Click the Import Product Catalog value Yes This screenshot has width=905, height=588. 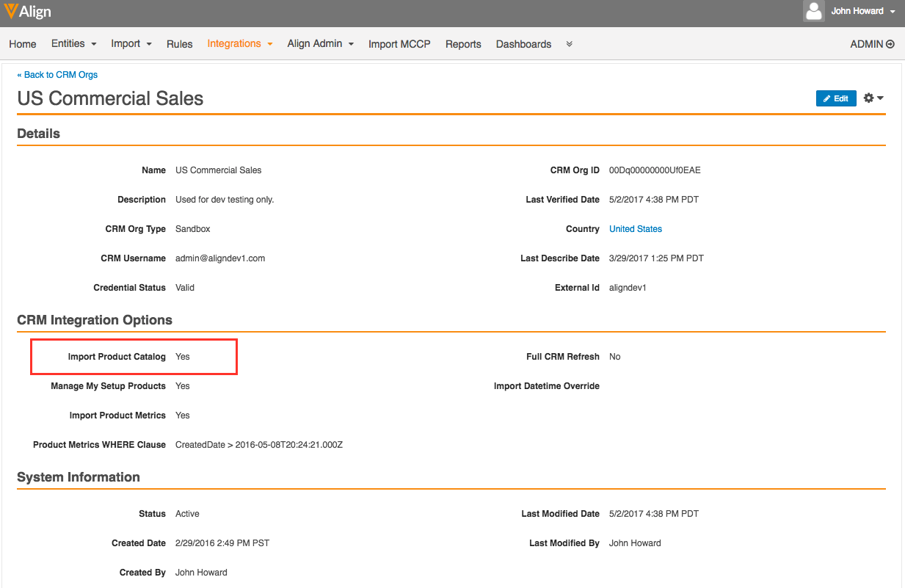[x=183, y=357]
